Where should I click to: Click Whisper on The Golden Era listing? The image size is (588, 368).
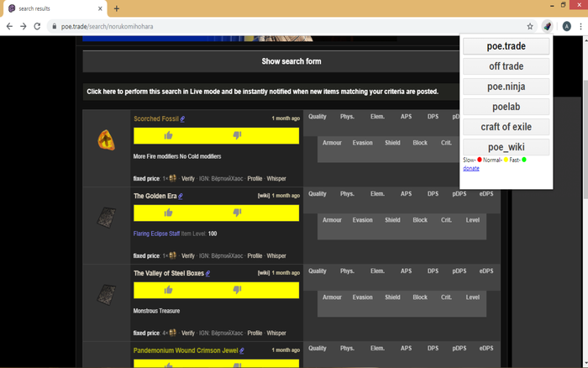point(276,256)
